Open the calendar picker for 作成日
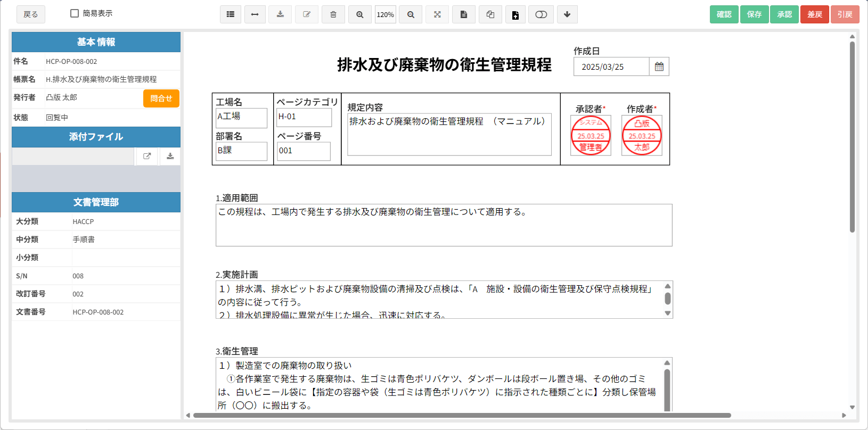This screenshot has width=868, height=430. pos(659,67)
